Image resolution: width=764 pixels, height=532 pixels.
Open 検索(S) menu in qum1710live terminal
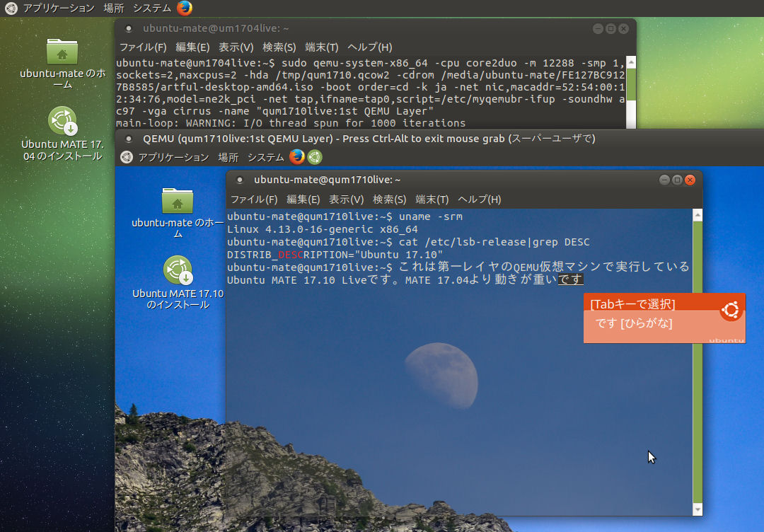389,199
